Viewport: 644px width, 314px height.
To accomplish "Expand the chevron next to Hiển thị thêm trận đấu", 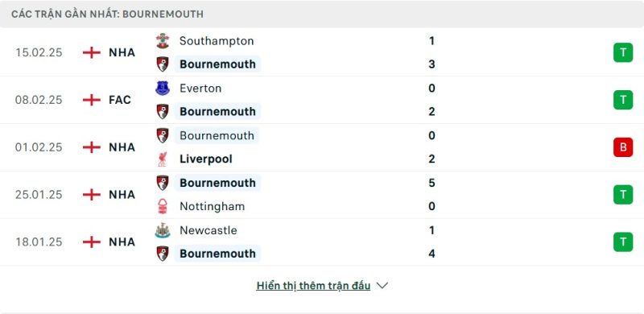I will click(382, 285).
